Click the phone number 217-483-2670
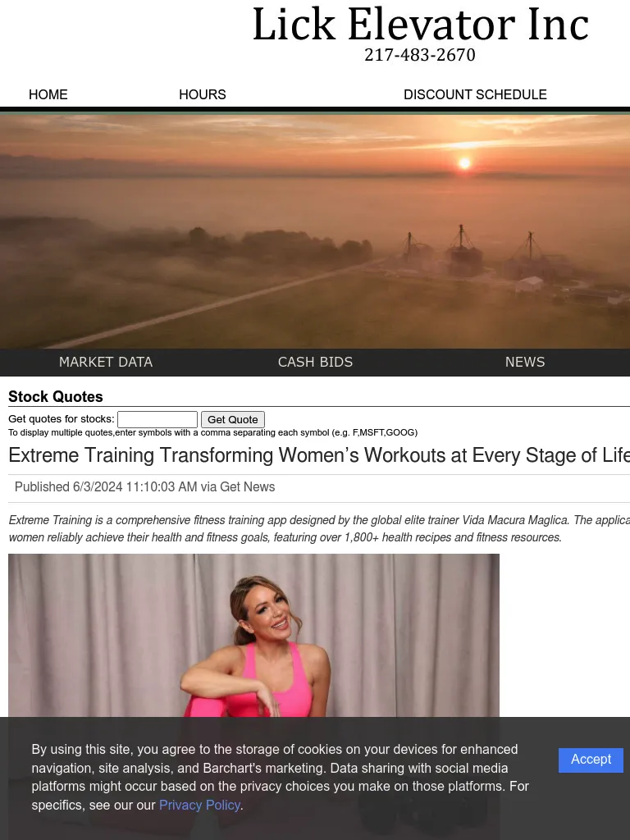This screenshot has width=630, height=840. pyautogui.click(x=420, y=55)
